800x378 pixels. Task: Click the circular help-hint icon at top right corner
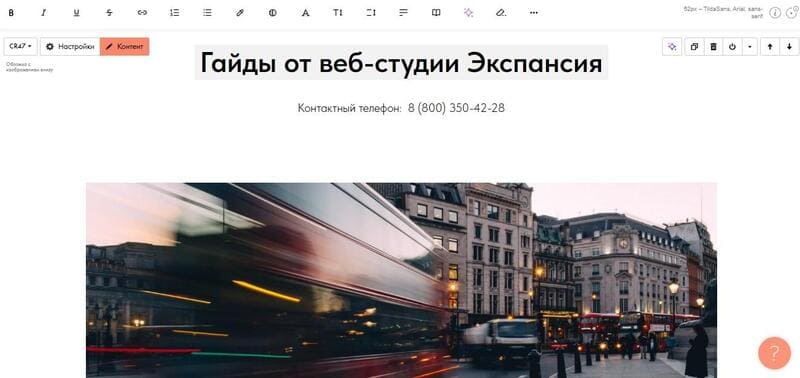(792, 13)
